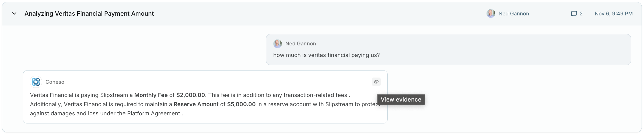Click the words "Platform Agreement" in the response

click(x=153, y=113)
